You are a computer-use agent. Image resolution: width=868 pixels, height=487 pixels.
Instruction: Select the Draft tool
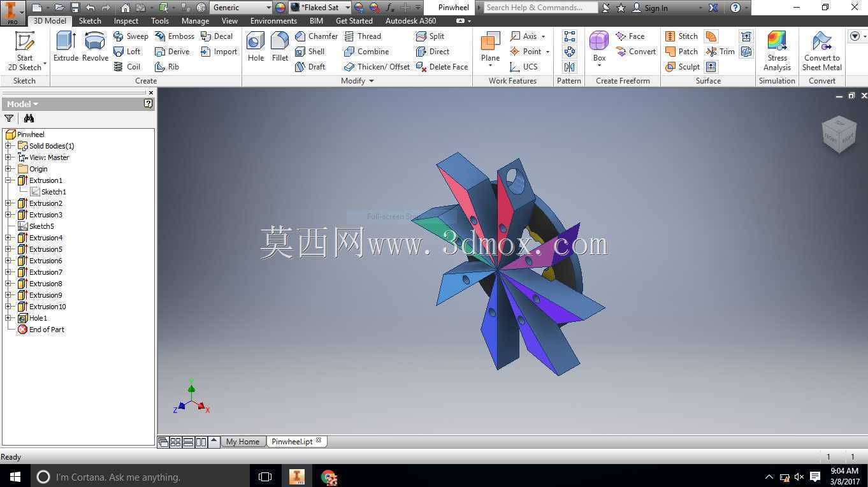[310, 67]
